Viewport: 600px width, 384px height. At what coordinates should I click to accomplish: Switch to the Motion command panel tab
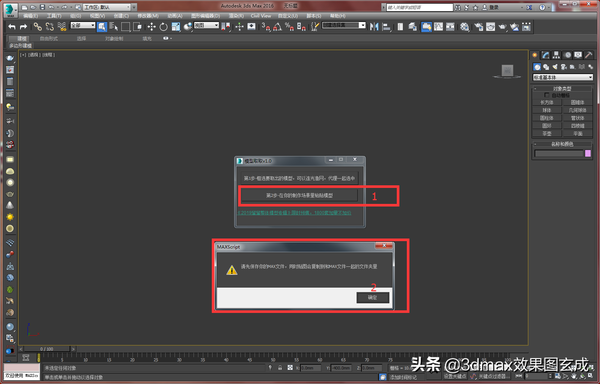point(567,55)
